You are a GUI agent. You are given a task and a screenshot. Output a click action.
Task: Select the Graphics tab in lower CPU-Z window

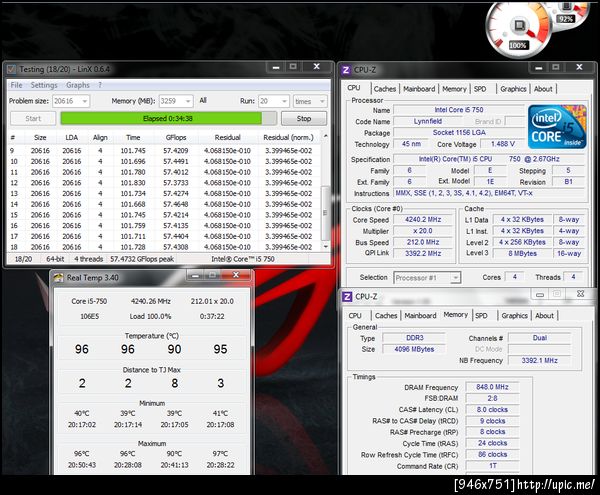point(514,316)
